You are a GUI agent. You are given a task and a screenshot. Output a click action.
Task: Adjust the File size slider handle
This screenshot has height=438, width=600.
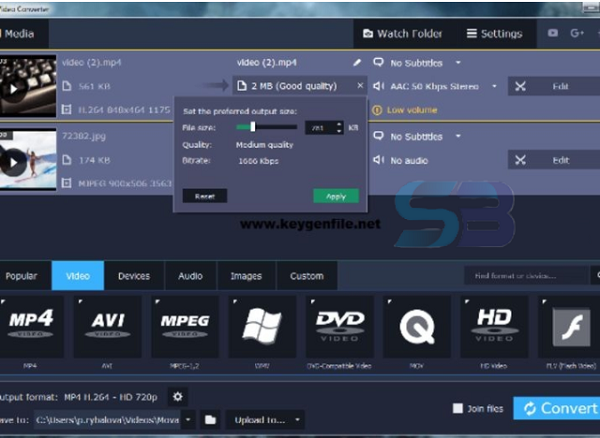pos(253,127)
